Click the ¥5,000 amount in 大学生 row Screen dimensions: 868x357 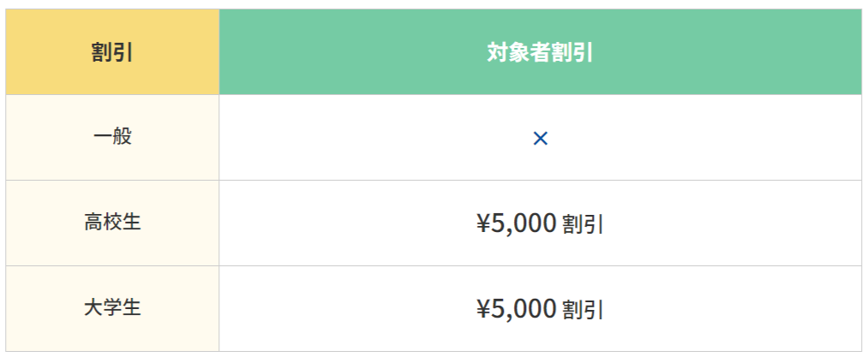click(x=517, y=308)
